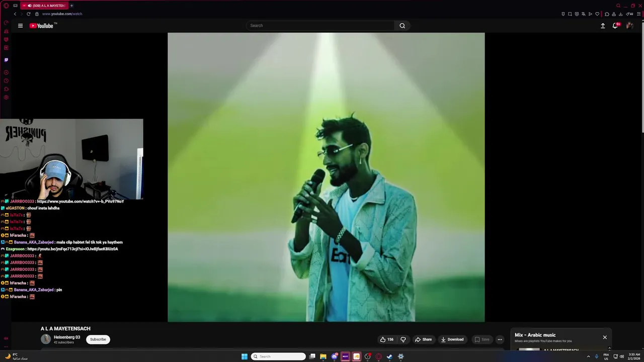Download the video
The height and width of the screenshot is (362, 644).
pyautogui.click(x=452, y=339)
